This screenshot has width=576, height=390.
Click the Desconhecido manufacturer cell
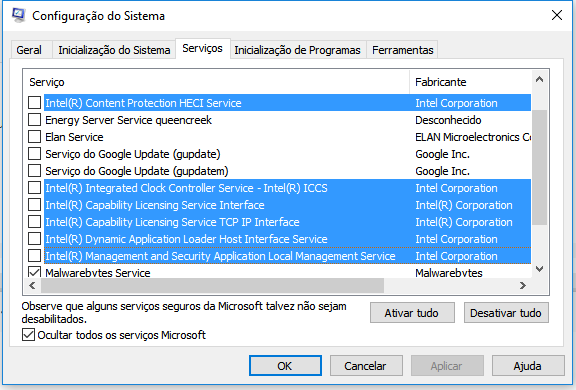tap(448, 120)
